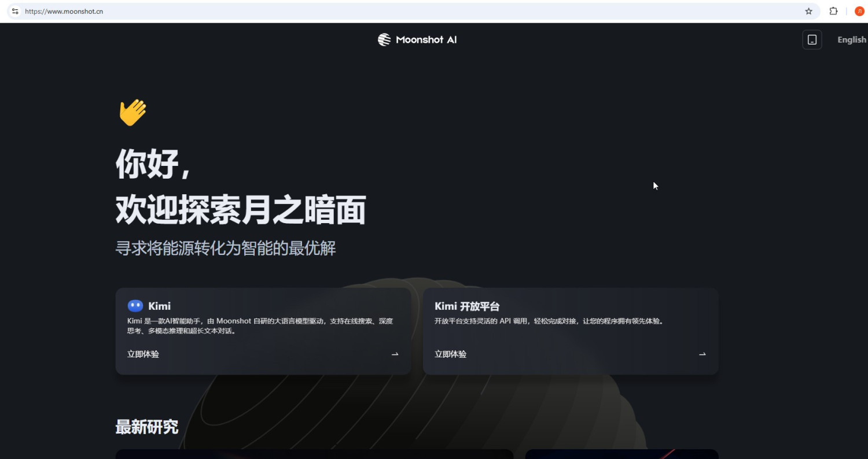Click the 欢迎探索月之暗面 headline
The height and width of the screenshot is (459, 868).
coord(240,210)
